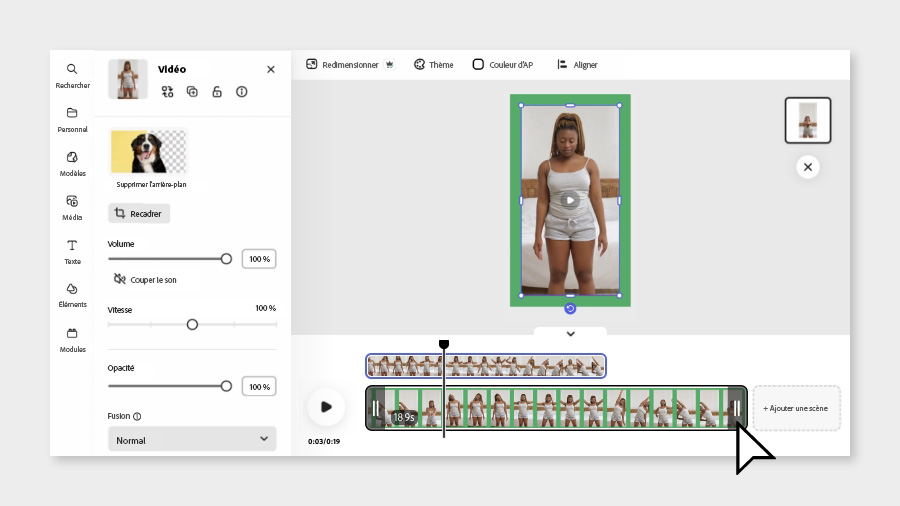Open the Modèles sidebar section
The image size is (900, 506).
coord(72,164)
